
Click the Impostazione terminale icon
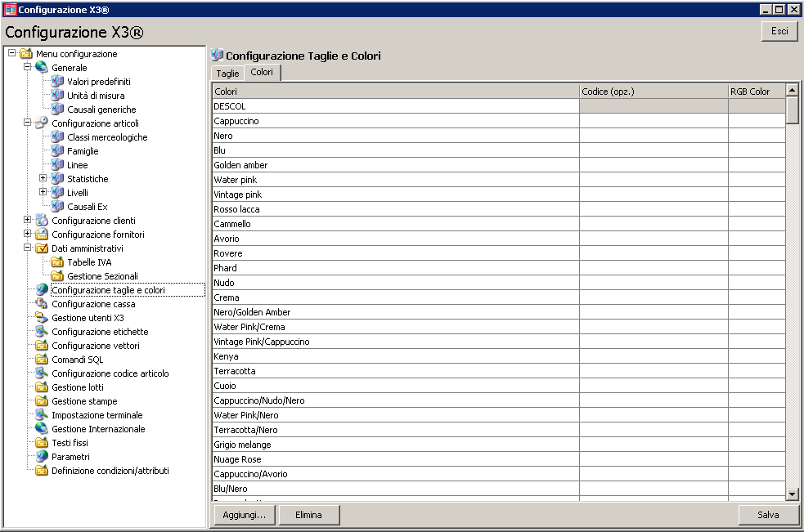(42, 414)
